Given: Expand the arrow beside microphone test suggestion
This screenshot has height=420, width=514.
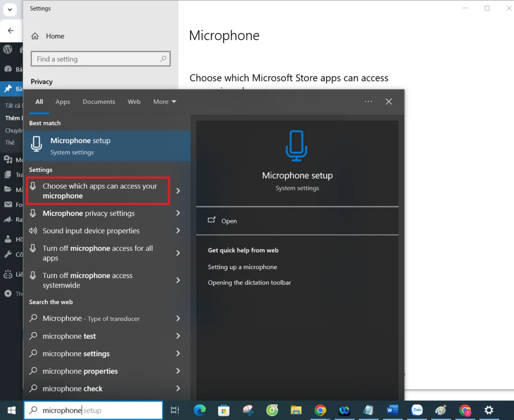Looking at the screenshot, I should [x=177, y=336].
